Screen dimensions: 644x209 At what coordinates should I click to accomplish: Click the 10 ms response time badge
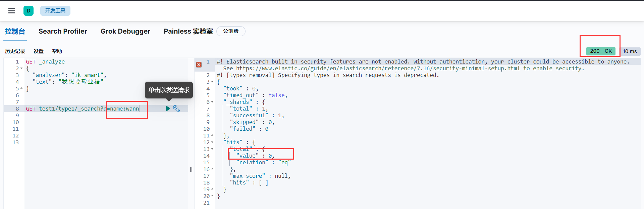630,51
